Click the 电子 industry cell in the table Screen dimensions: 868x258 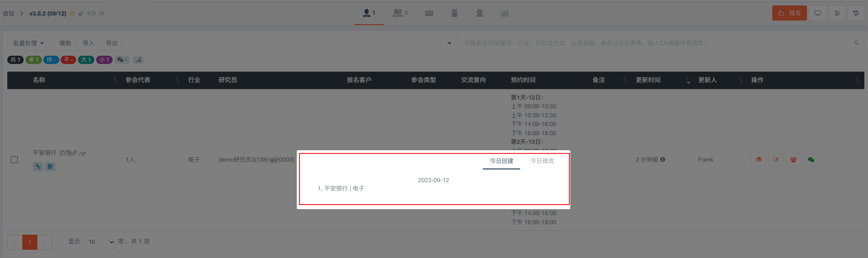(194, 160)
